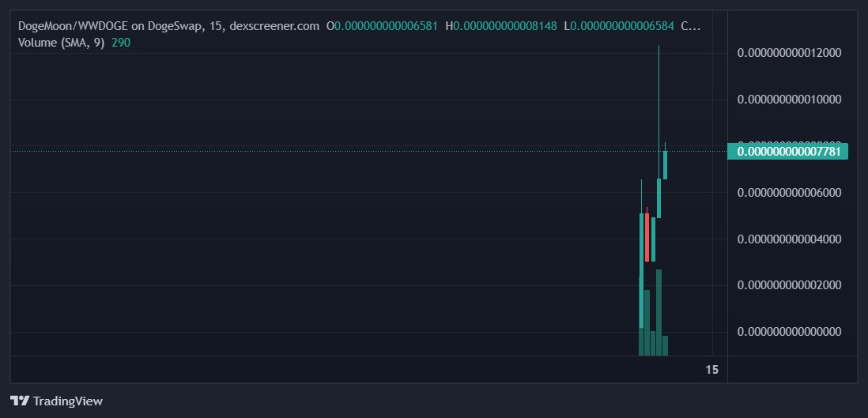Select the low price value 0.000000000006584
This screenshot has height=418, width=868.
click(622, 26)
